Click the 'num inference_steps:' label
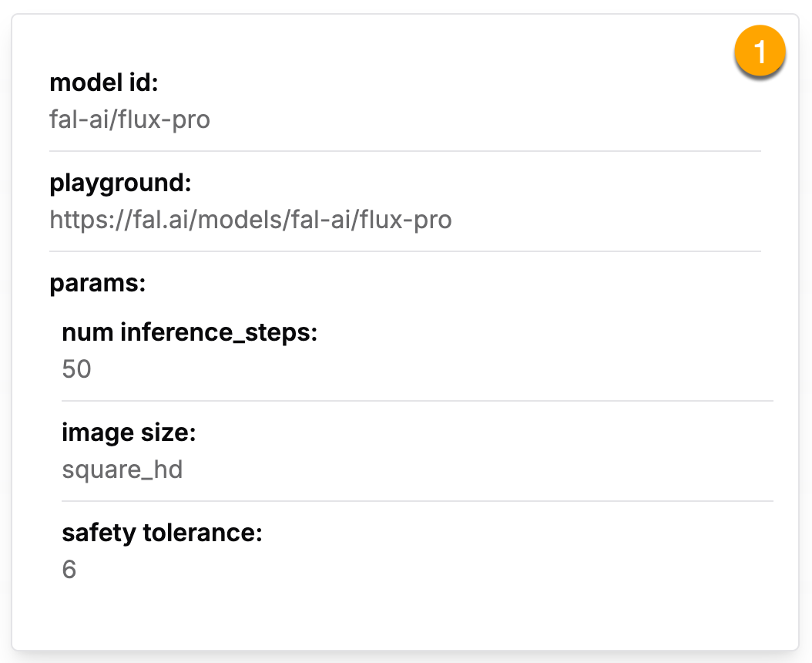The width and height of the screenshot is (812, 663). click(x=190, y=332)
